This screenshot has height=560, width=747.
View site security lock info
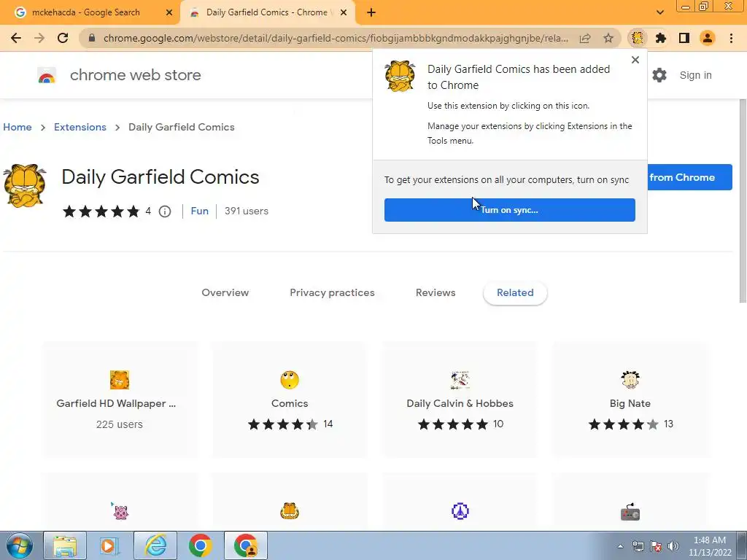[92, 38]
